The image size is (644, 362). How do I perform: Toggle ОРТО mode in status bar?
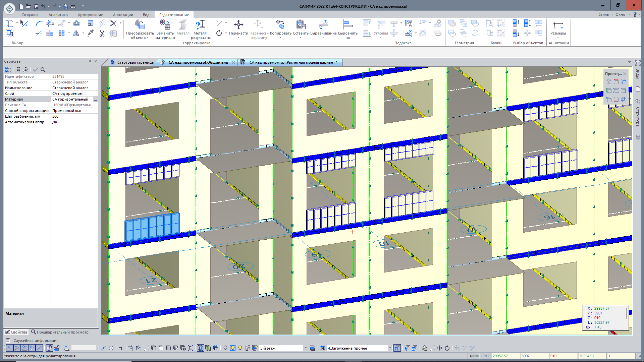(485, 356)
